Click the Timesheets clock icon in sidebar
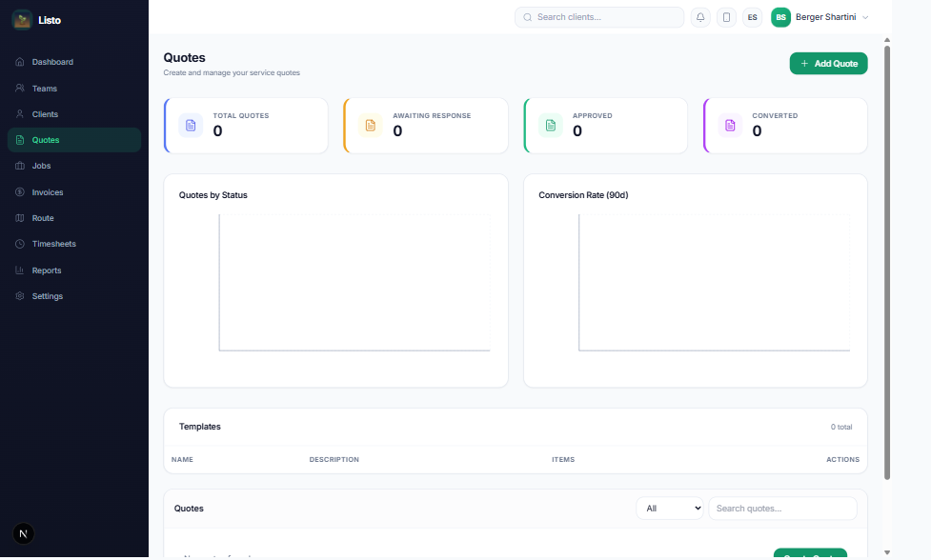931x560 pixels. (x=20, y=244)
